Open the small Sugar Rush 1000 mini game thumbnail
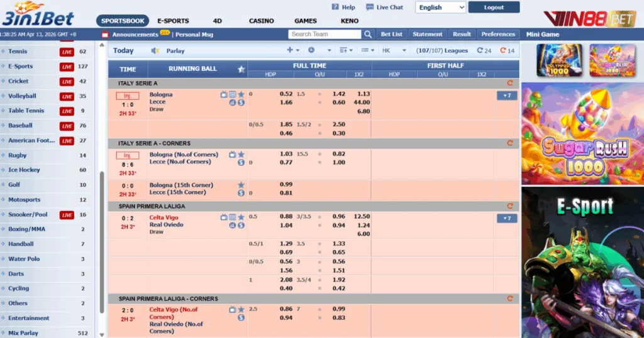 (x=613, y=60)
